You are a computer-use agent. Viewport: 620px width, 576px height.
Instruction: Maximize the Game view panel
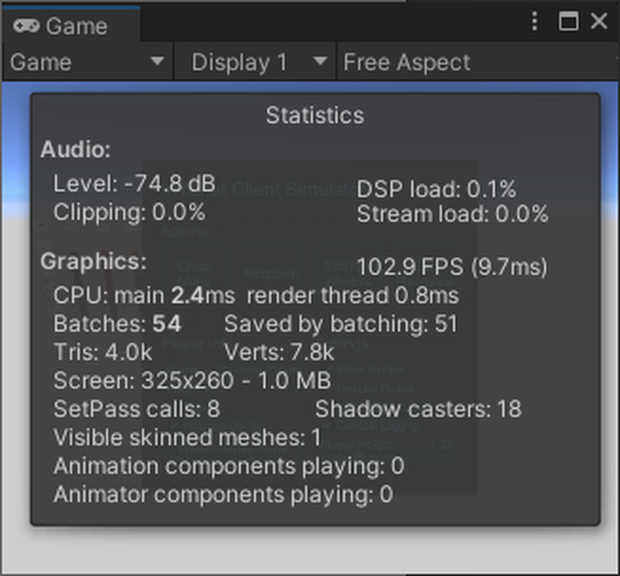[x=568, y=21]
